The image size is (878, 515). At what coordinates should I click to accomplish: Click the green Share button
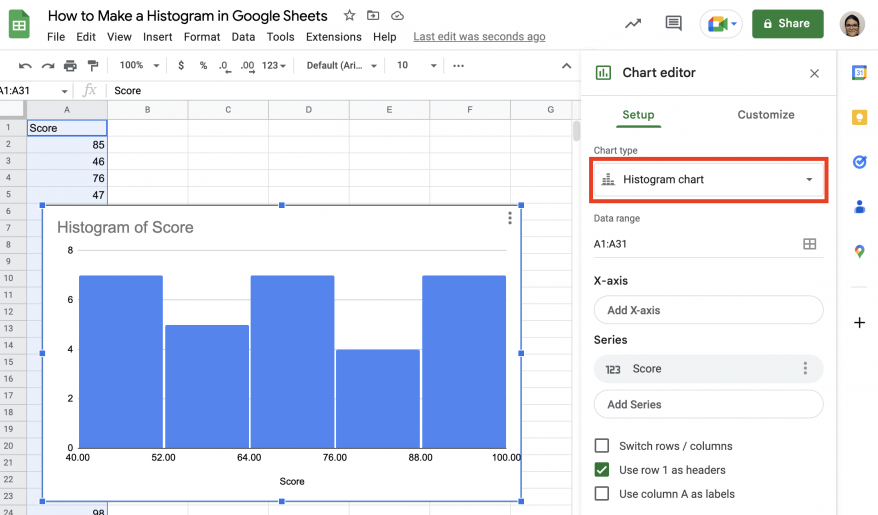(x=787, y=24)
